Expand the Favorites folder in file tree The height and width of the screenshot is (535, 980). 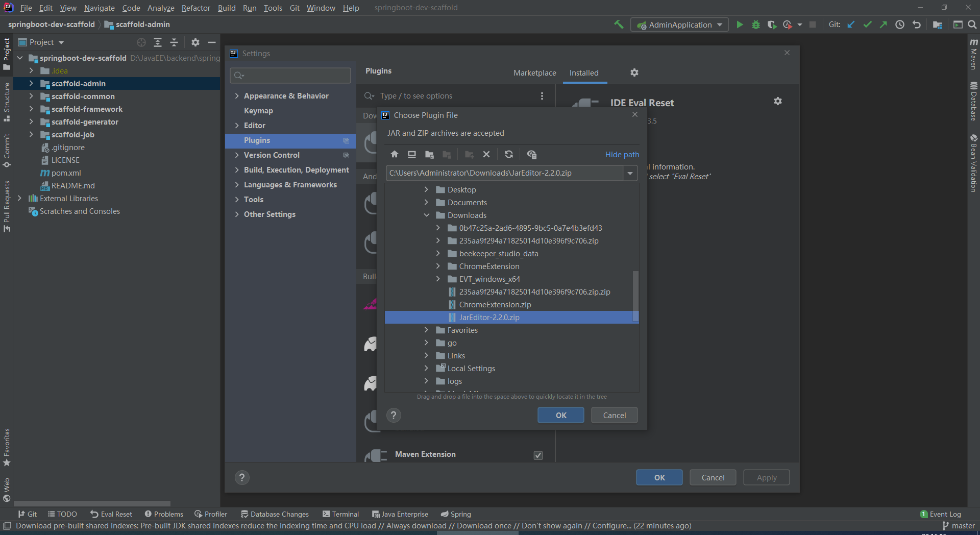point(426,330)
